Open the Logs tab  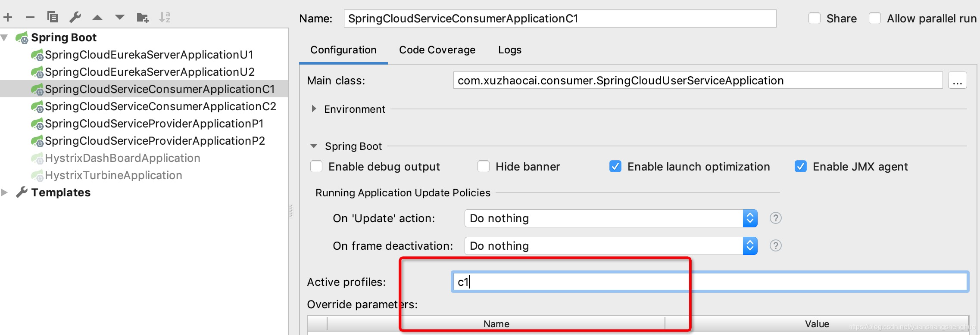(x=510, y=50)
